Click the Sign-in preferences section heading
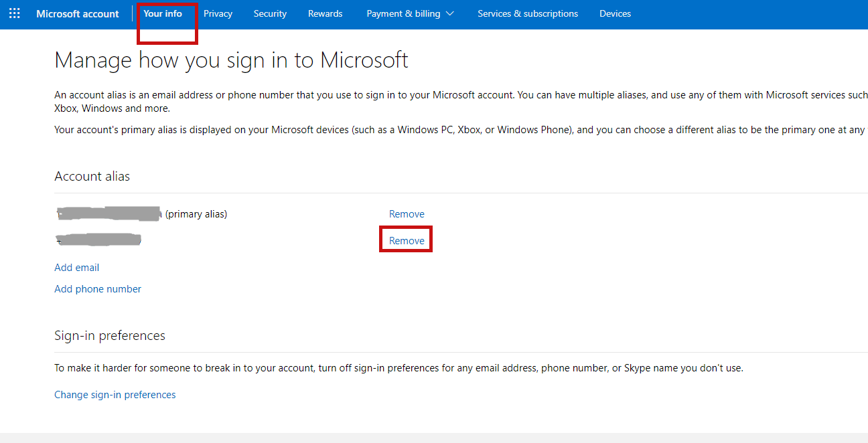Image resolution: width=868 pixels, height=443 pixels. tap(110, 336)
